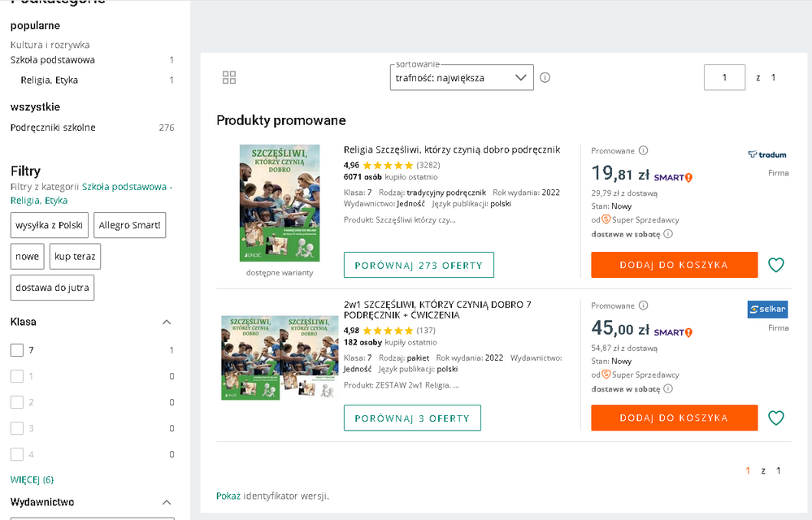Click info icon beside second Promowane label
812x520 pixels.
click(643, 306)
